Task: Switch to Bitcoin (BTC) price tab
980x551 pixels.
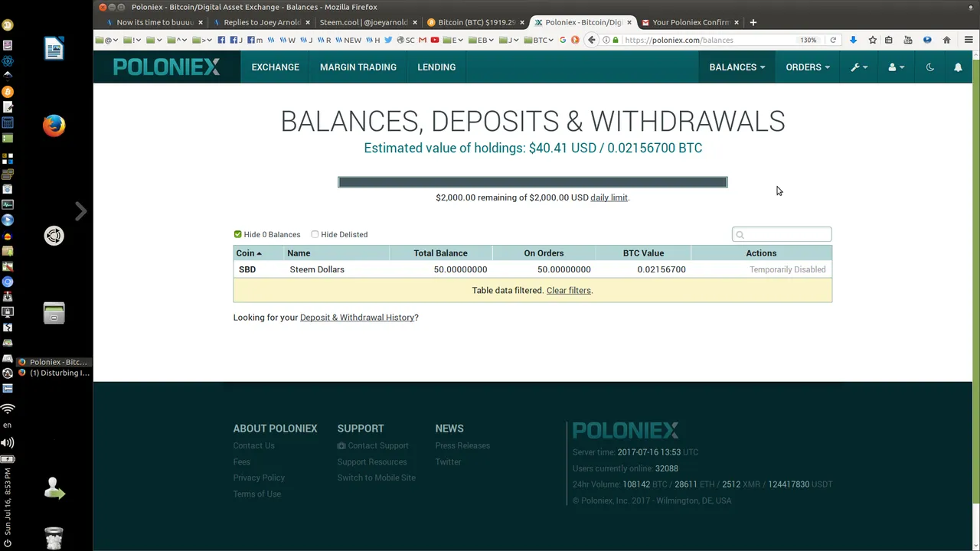Action: (x=475, y=22)
